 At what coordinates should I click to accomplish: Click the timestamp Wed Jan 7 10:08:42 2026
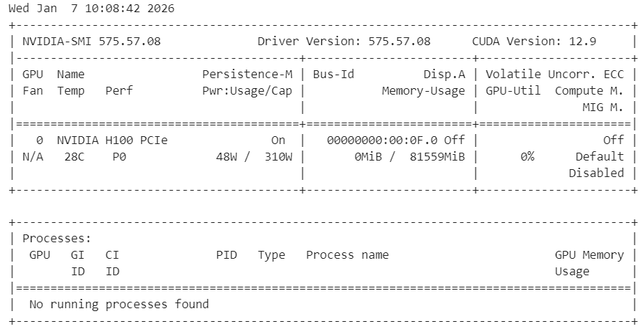tap(91, 9)
